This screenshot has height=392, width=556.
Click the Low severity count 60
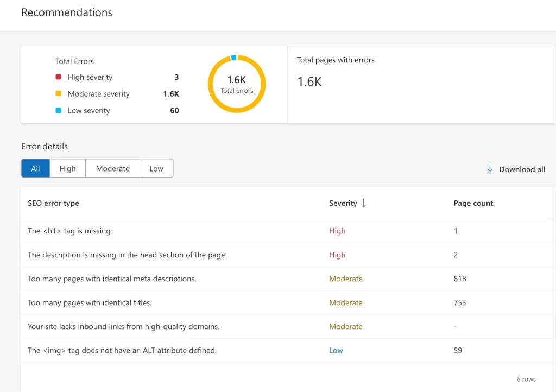[174, 111]
